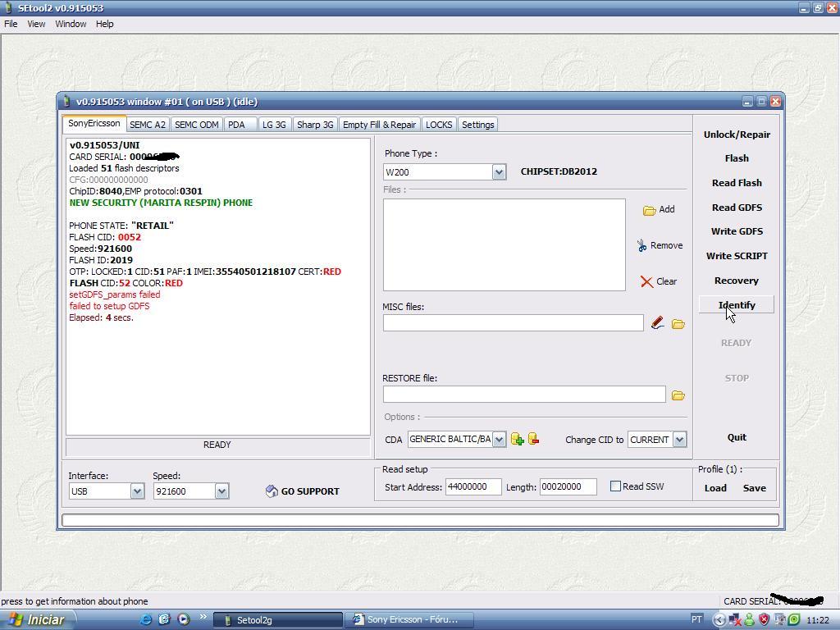Image resolution: width=840 pixels, height=630 pixels.
Task: Open RESTORE file folder browse icon
Action: pyautogui.click(x=678, y=395)
